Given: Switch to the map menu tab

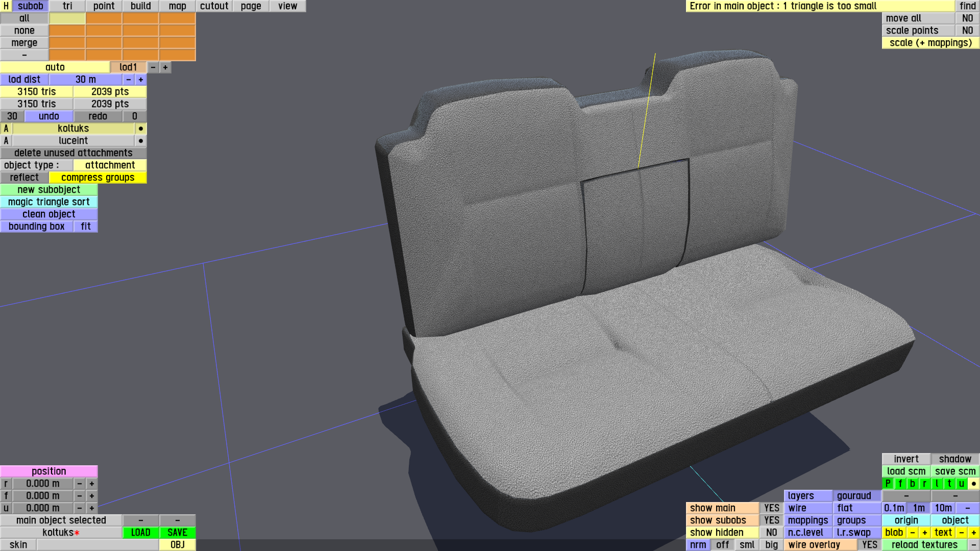Looking at the screenshot, I should point(177,6).
